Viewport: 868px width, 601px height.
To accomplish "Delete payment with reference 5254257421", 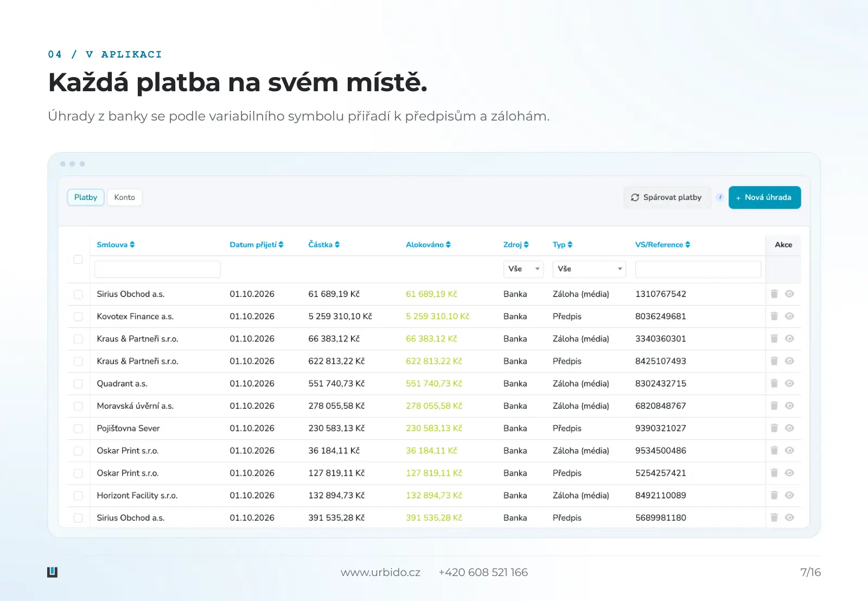I will point(774,473).
